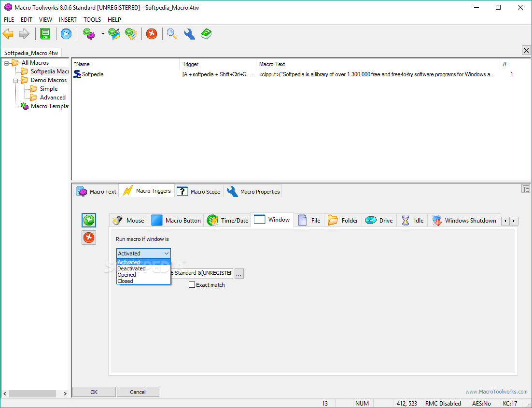The image size is (532, 408).
Task: Click the Cancel button
Action: 138,392
